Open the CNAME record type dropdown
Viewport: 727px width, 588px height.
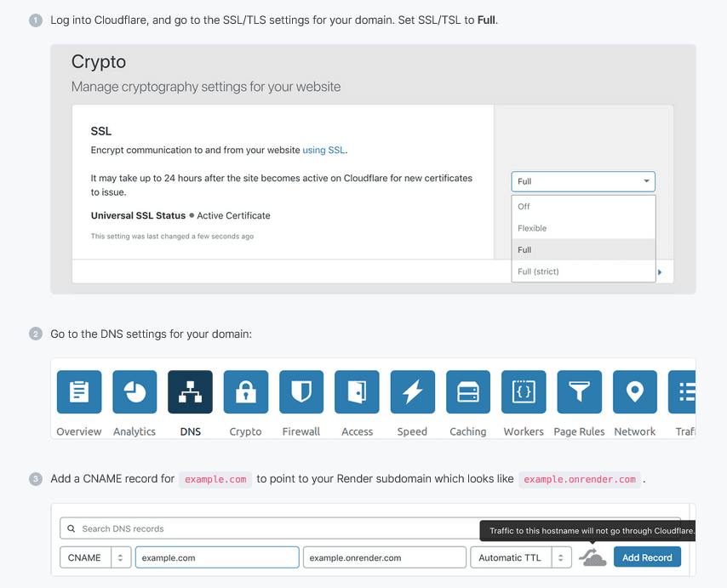[x=94, y=558]
